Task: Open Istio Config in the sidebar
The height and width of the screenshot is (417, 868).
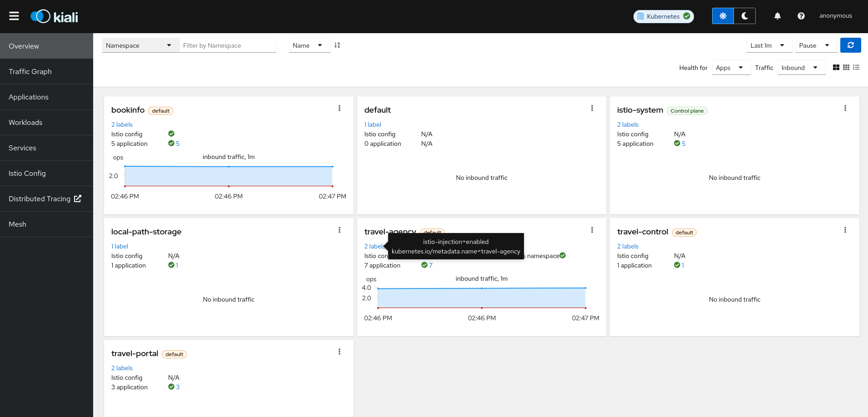Action: point(27,173)
